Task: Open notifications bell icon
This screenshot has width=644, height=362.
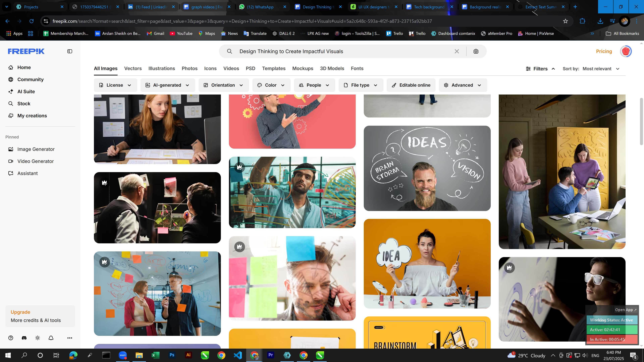Action: pyautogui.click(x=51, y=338)
